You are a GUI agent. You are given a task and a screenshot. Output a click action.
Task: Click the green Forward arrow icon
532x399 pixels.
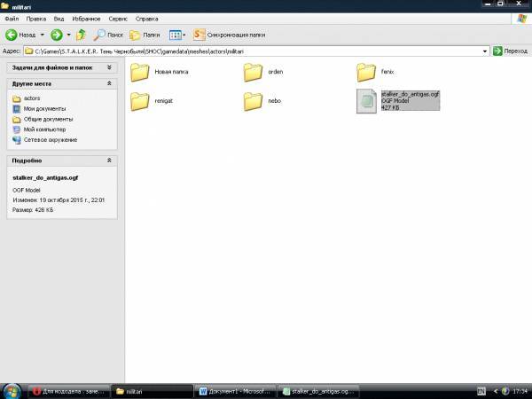pos(56,35)
